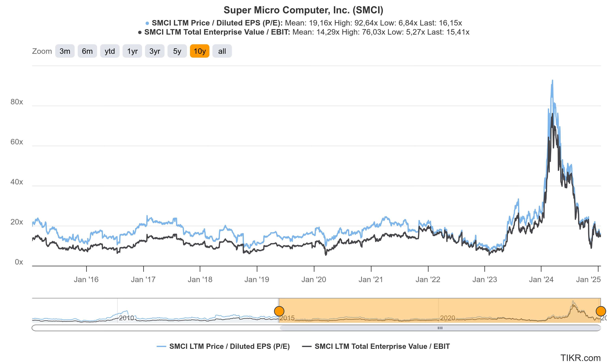
Task: Click the highlighted 10y zoom button
Action: click(x=200, y=51)
